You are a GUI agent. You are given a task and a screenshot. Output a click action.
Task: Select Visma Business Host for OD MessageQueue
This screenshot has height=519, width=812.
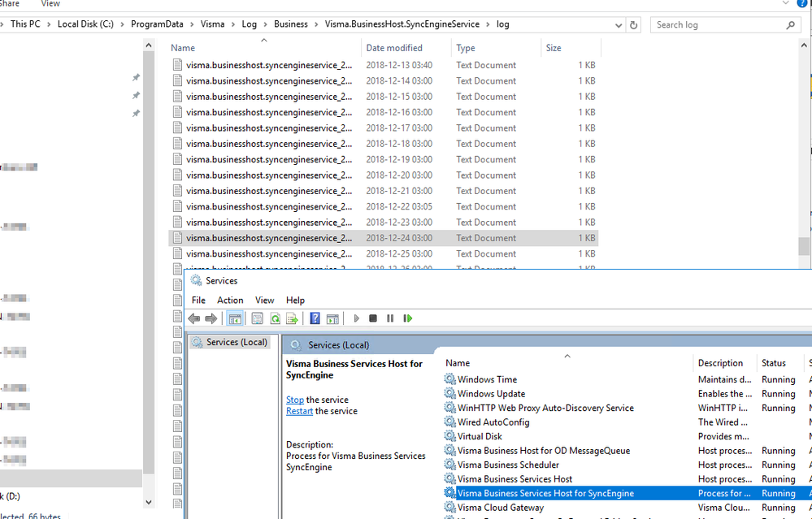(626, 451)
